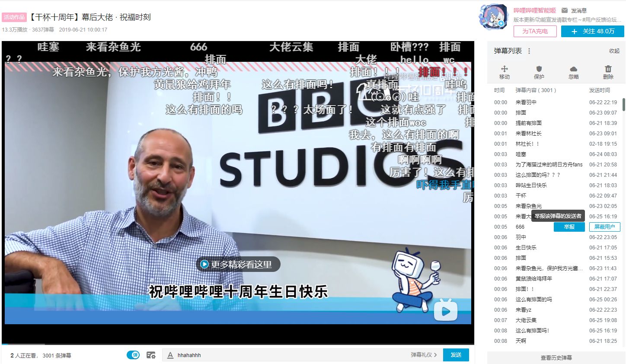Click the blue 举报 report button
The image size is (626, 364).
coord(569,227)
